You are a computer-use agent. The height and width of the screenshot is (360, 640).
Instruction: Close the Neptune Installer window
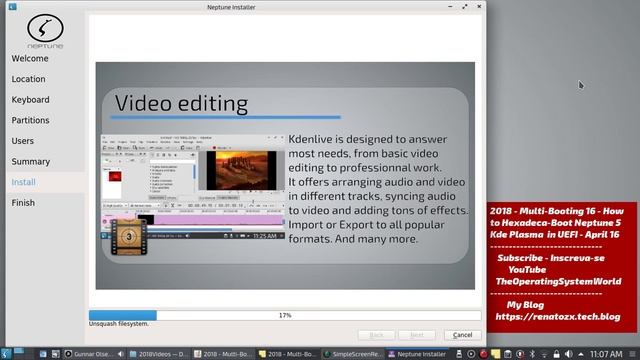point(479,7)
